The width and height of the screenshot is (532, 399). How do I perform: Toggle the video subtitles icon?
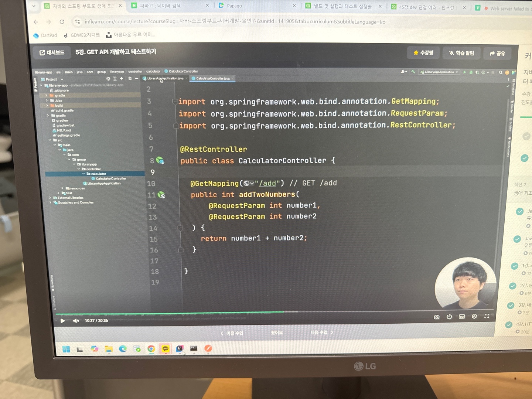[x=462, y=317]
